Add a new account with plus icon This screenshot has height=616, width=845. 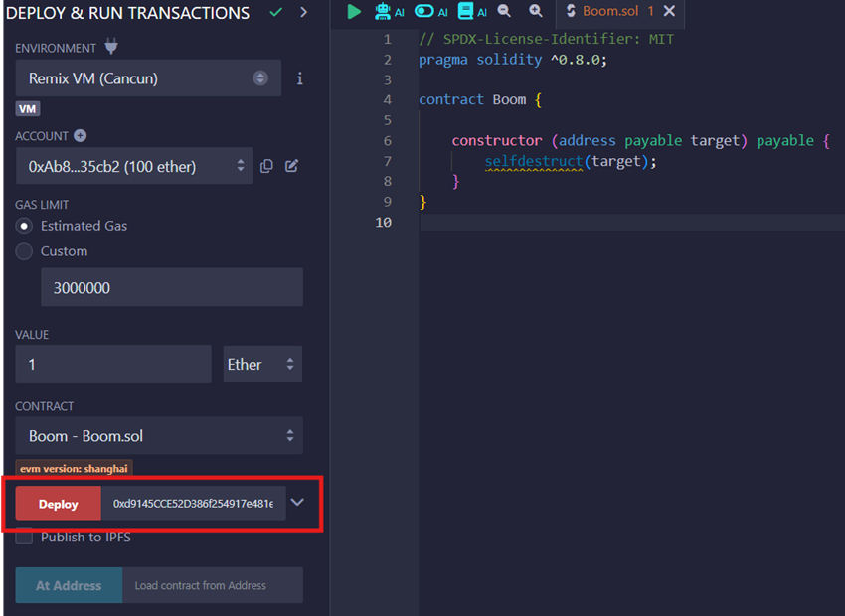click(80, 136)
